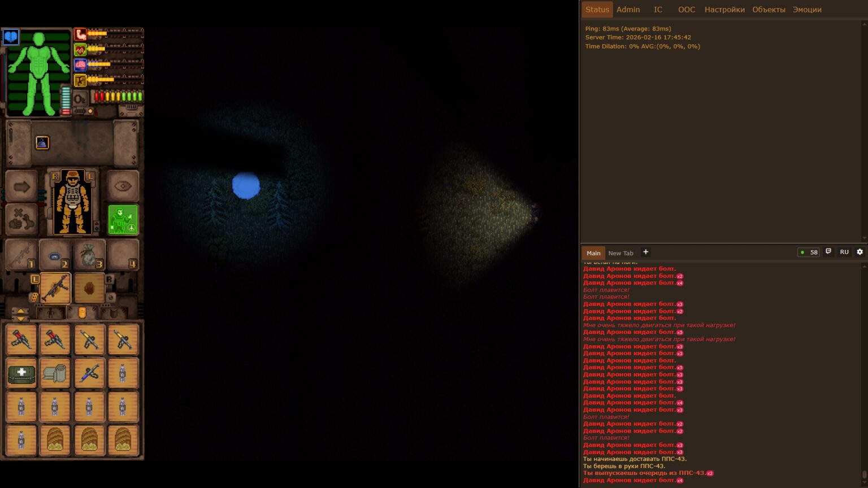Image resolution: width=868 pixels, height=488 pixels.
Task: Click the rolled bandage item in inventory
Action: click(x=55, y=373)
